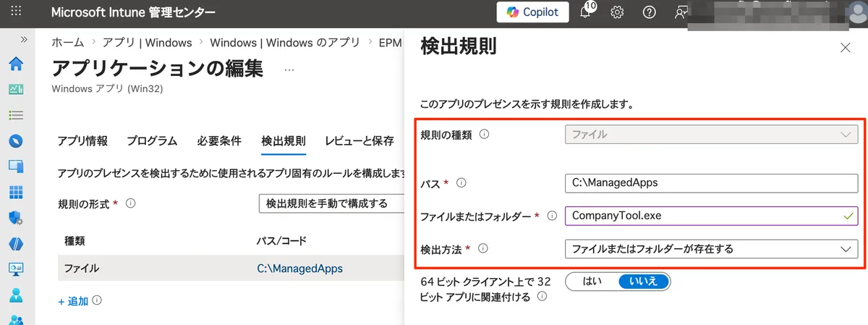Open All services list icon
868x325 pixels.
tap(16, 115)
